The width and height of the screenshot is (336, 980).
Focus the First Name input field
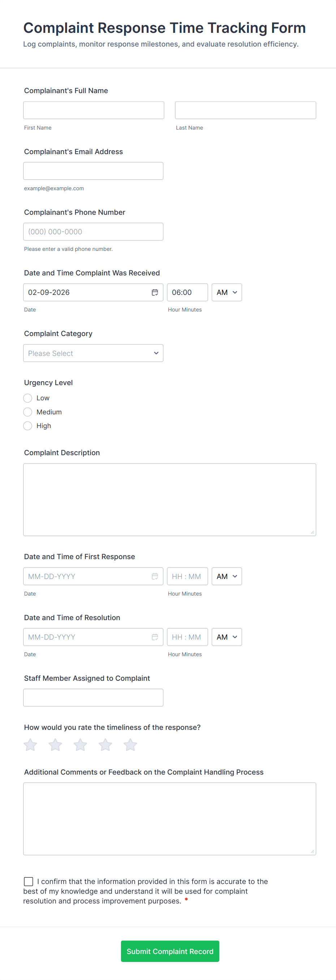[x=94, y=110]
